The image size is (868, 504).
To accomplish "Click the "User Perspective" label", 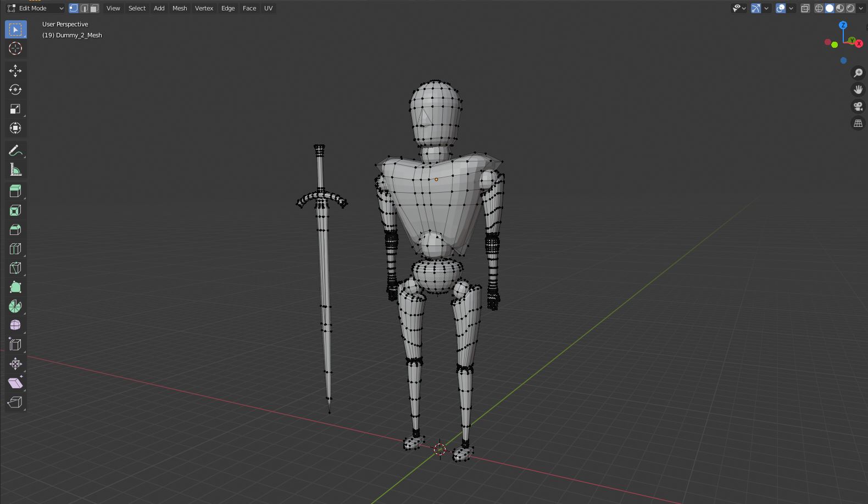I will pyautogui.click(x=65, y=24).
